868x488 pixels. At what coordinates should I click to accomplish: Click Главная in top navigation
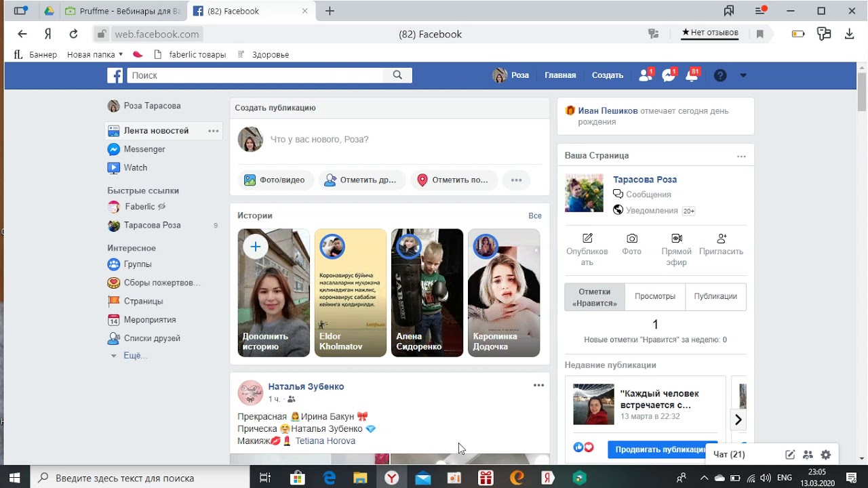click(560, 75)
